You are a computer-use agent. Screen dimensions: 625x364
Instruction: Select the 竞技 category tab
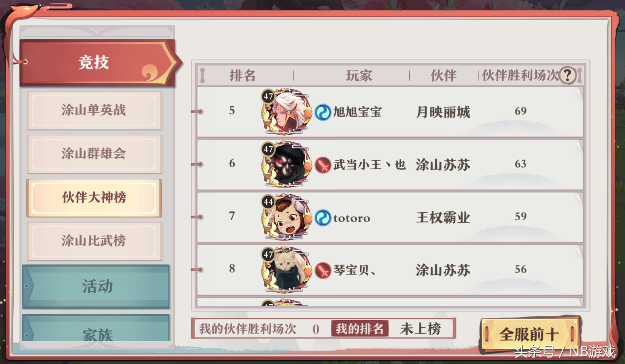coord(98,63)
